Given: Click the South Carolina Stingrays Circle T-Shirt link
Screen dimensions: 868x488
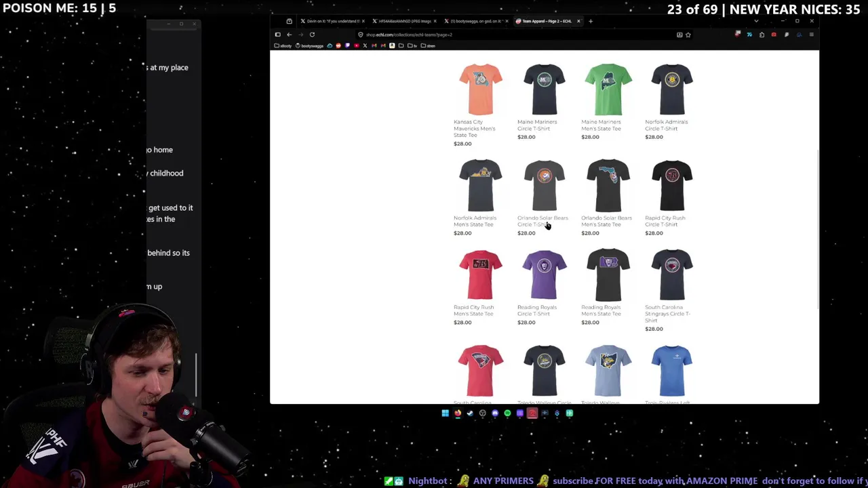Looking at the screenshot, I should tap(668, 314).
